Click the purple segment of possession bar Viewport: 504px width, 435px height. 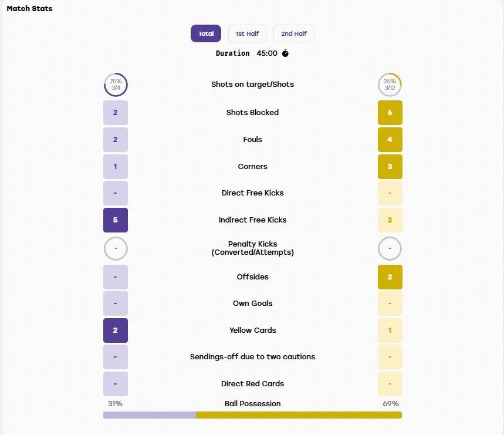pyautogui.click(x=150, y=415)
